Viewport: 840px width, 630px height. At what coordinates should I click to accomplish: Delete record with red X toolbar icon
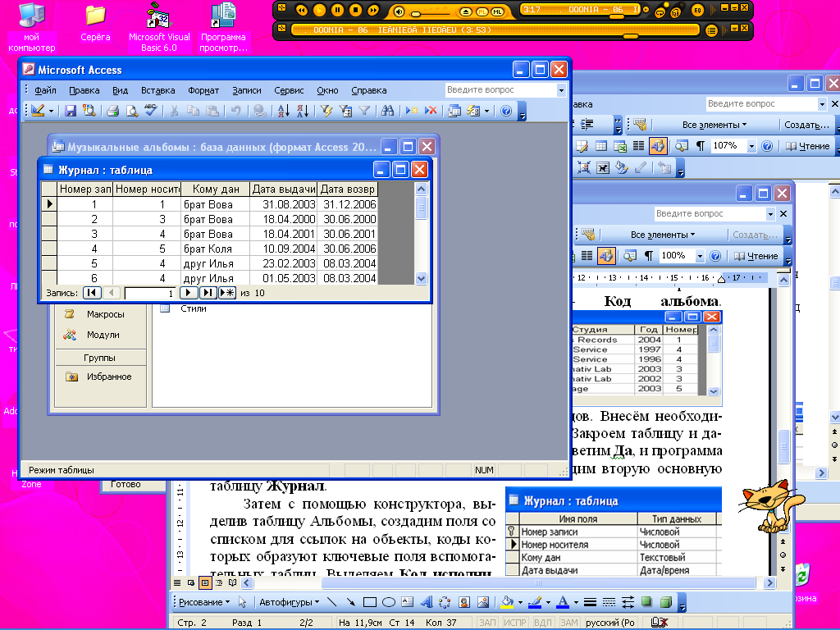tap(430, 111)
